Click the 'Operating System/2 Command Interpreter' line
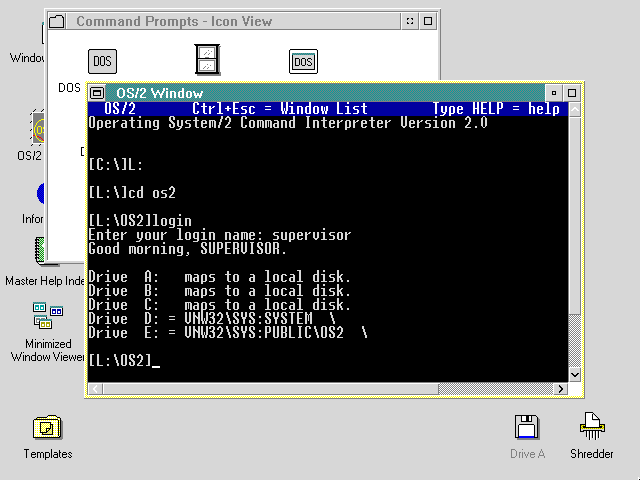Image resolution: width=640 pixels, height=480 pixels. tap(288, 123)
